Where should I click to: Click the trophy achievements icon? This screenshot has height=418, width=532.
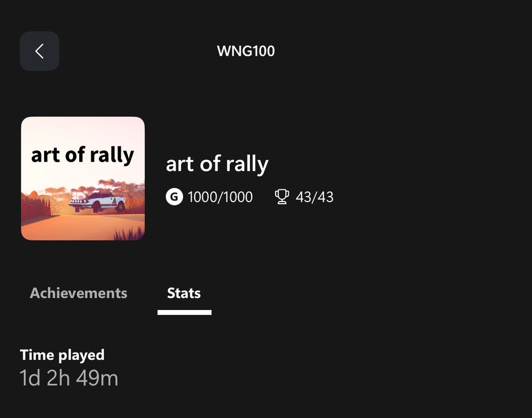(282, 197)
